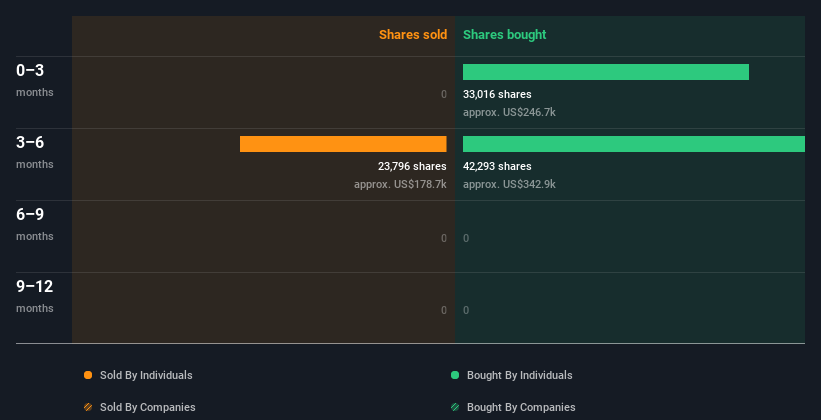
Task: Click the green bar for 0–3 months
Action: pyautogui.click(x=606, y=72)
